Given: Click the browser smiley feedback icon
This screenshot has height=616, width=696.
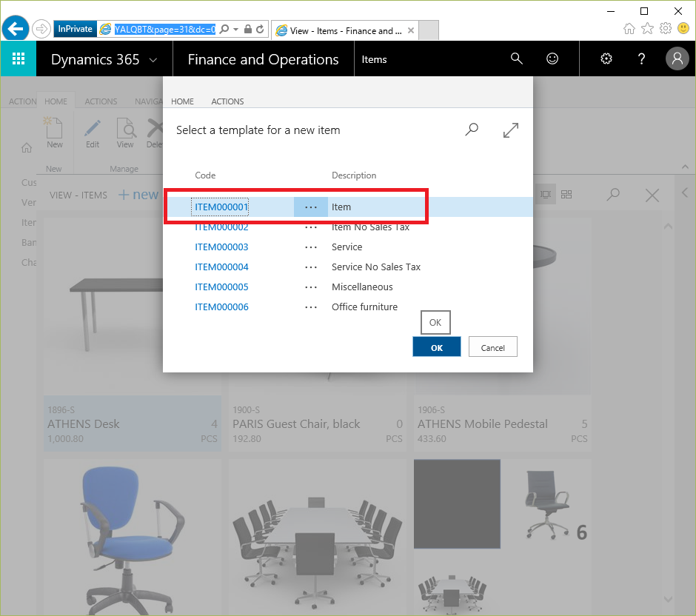Looking at the screenshot, I should pos(683,29).
